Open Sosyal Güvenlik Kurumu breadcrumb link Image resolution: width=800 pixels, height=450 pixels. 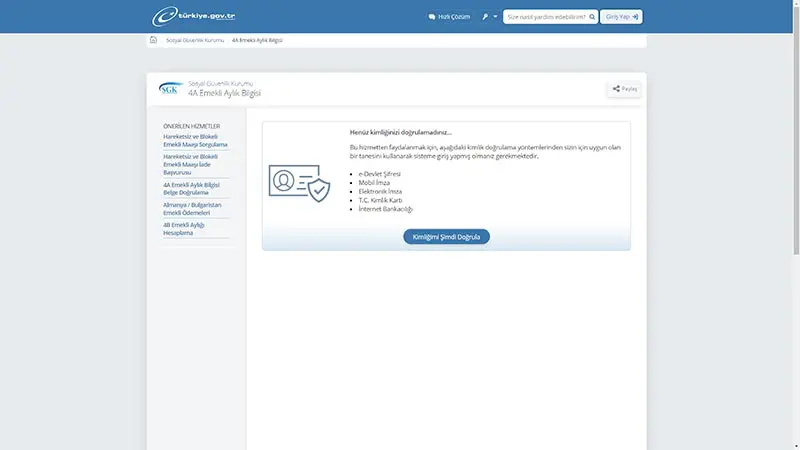(x=194, y=40)
